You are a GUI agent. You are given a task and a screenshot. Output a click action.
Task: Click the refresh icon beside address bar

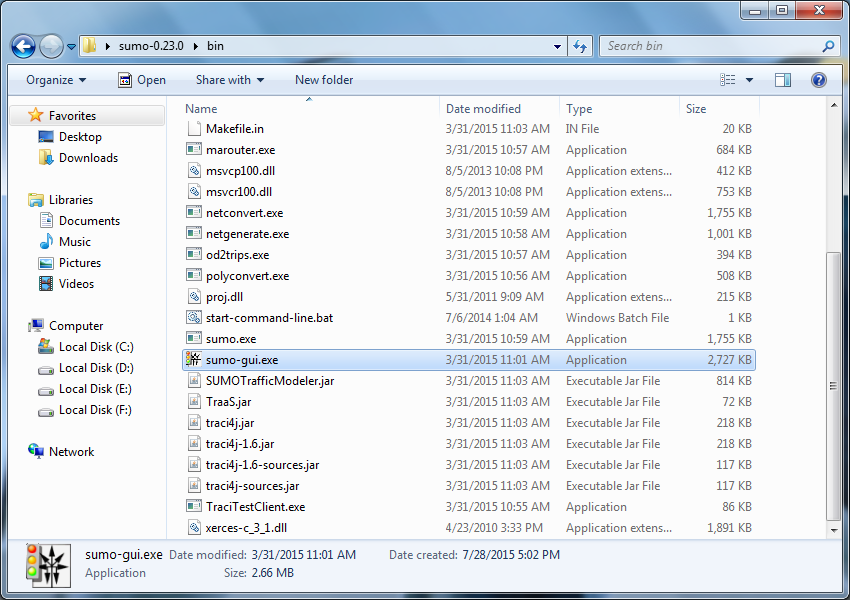tap(580, 46)
